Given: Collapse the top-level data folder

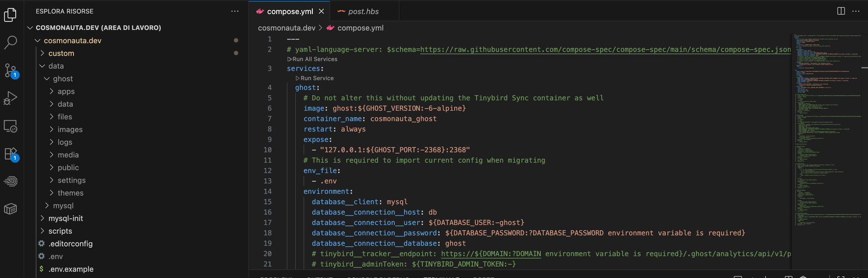Looking at the screenshot, I should 42,66.
